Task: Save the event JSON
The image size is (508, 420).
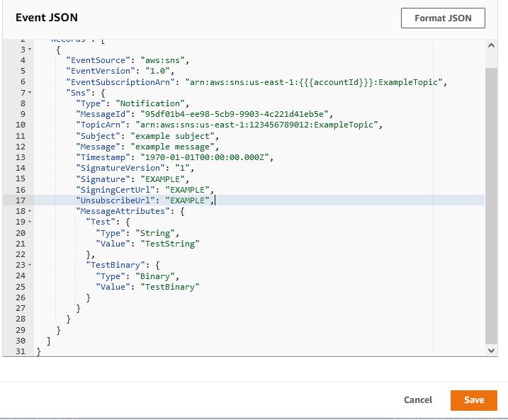Action: (474, 400)
